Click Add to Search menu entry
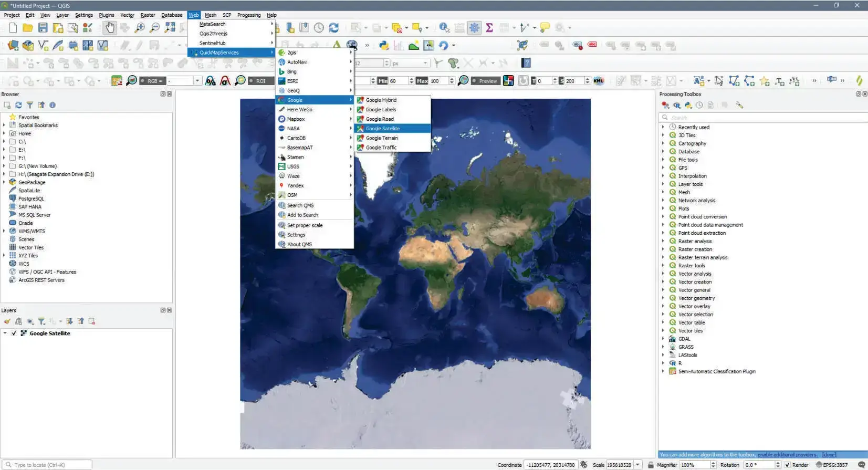Viewport: 868px width, 470px height. pyautogui.click(x=315, y=215)
